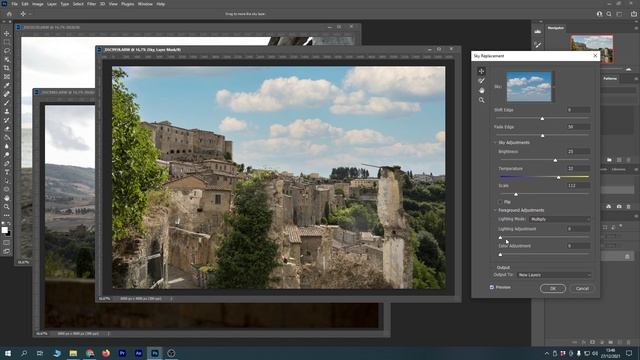Click the Scale slider handle
The width and height of the screenshot is (640, 360).
(x=516, y=194)
